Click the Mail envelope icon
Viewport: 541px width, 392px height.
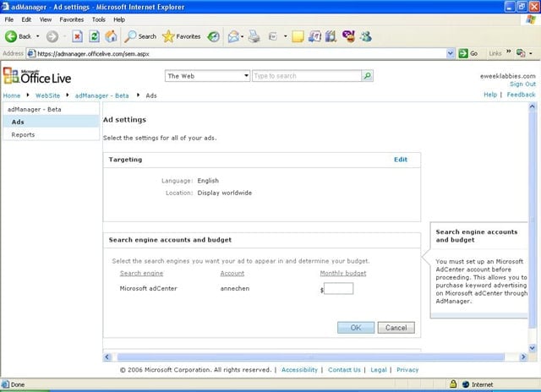tap(233, 36)
